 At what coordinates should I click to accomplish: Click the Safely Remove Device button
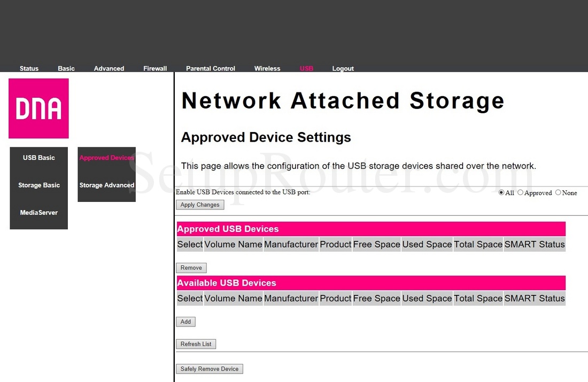(209, 369)
